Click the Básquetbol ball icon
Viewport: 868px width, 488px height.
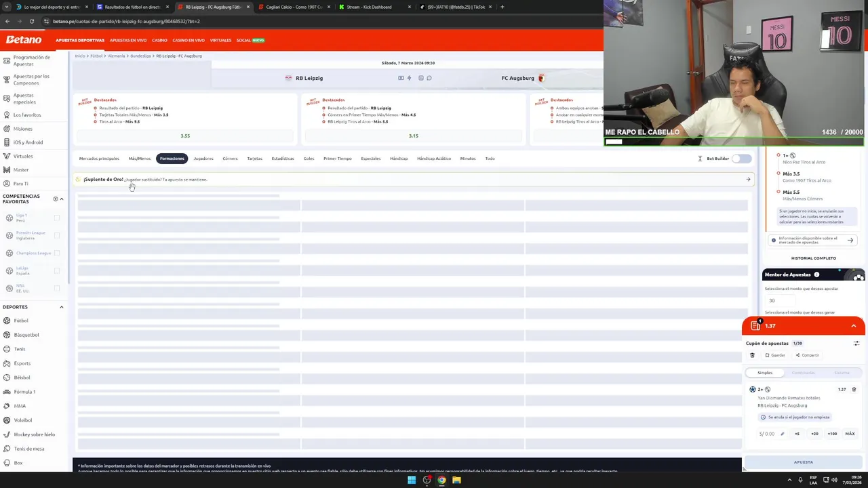coord(5,335)
